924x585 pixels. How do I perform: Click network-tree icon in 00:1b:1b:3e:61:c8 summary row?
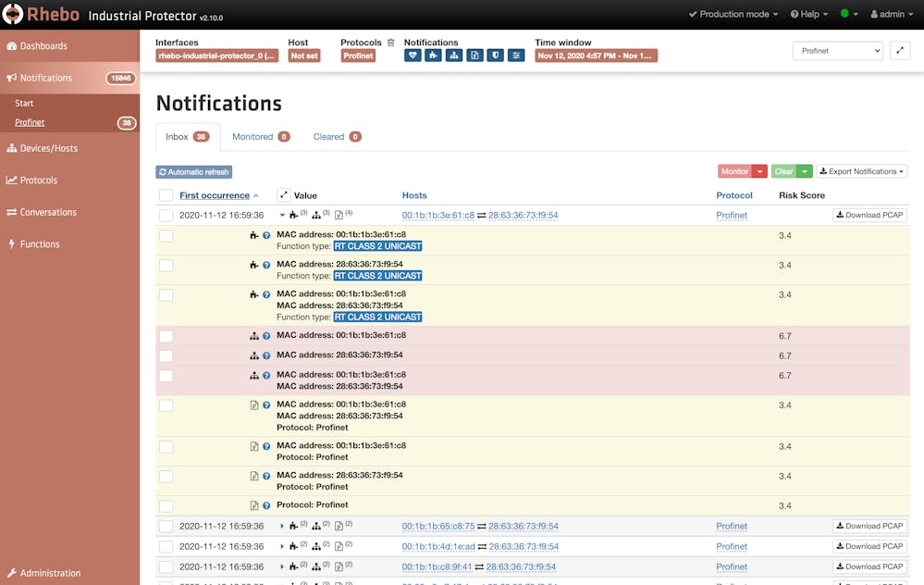316,216
